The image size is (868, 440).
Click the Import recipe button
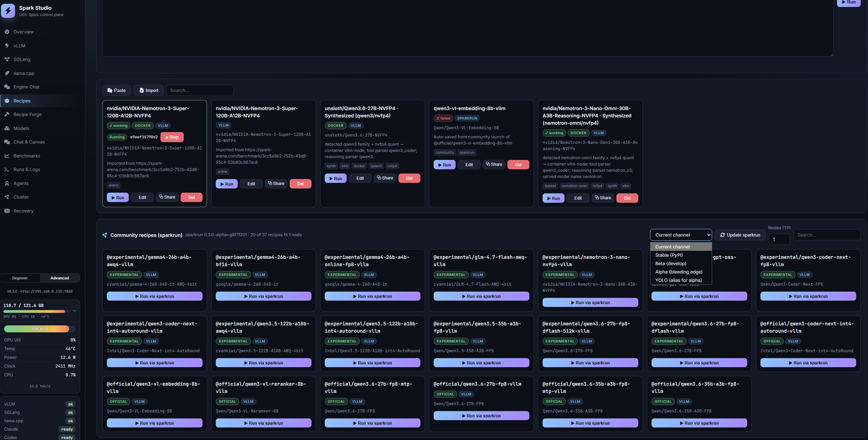tap(149, 90)
